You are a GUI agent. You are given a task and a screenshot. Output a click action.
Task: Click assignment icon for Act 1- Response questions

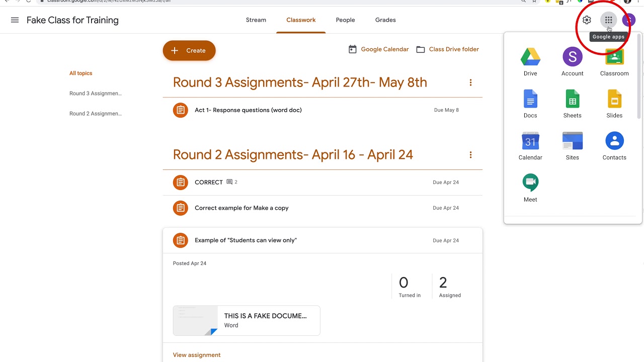(181, 110)
